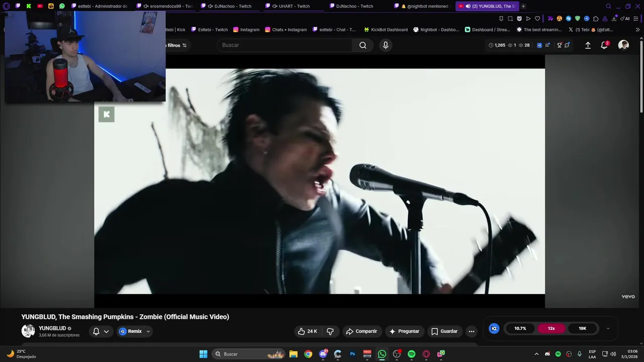644x362 pixels.
Task: Open Esttebi - Twitch bookmark
Action: [209, 30]
